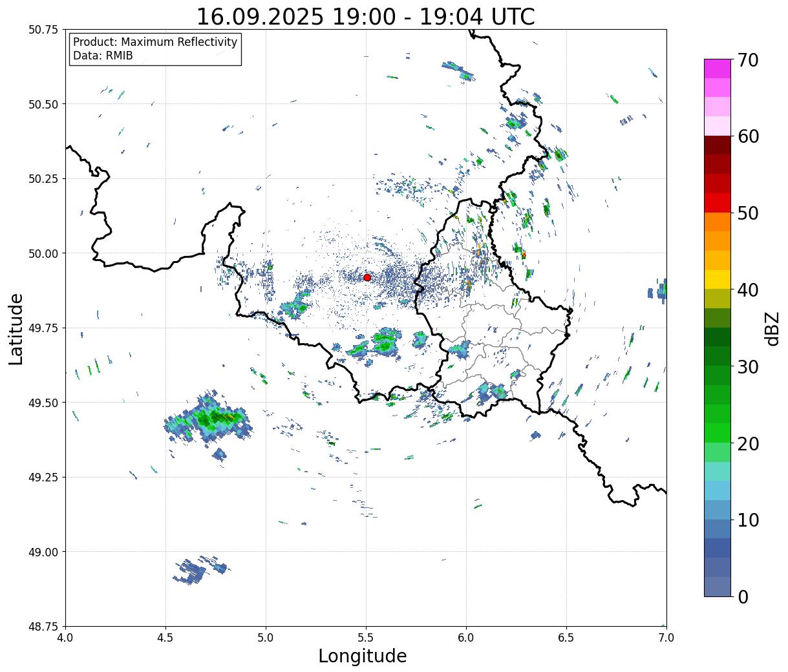Click longitude tick label '7.0'
Screen dimensions: 788x672
[666, 637]
